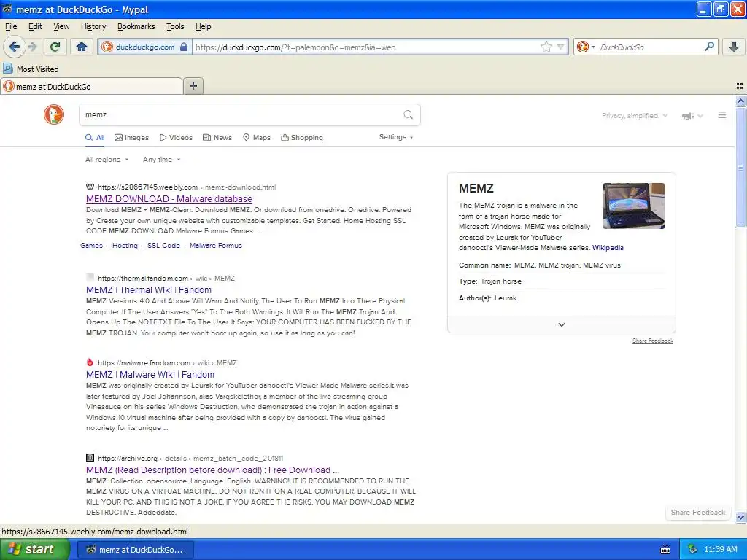Open the megaphone dropdown arrow
This screenshot has width=747, height=560.
pyautogui.click(x=700, y=116)
